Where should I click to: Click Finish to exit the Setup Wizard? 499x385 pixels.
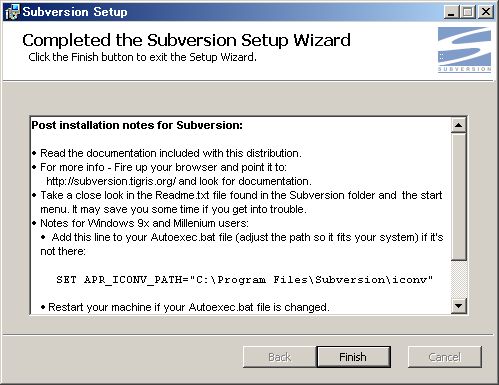(353, 357)
